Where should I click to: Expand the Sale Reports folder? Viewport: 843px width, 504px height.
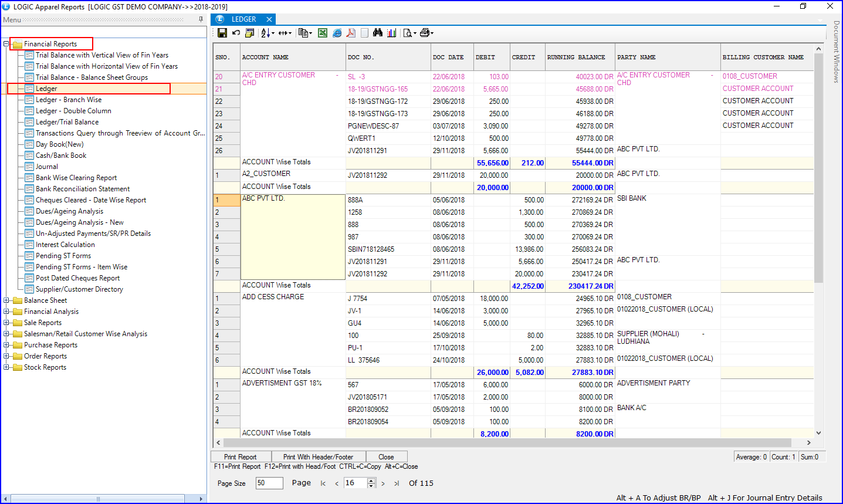point(6,323)
